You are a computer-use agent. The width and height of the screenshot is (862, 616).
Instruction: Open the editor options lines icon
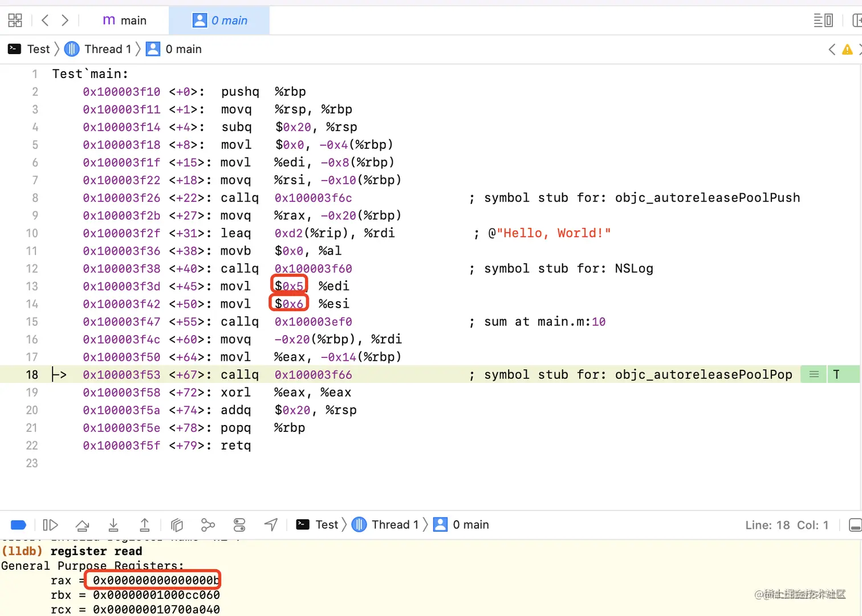pos(823,21)
